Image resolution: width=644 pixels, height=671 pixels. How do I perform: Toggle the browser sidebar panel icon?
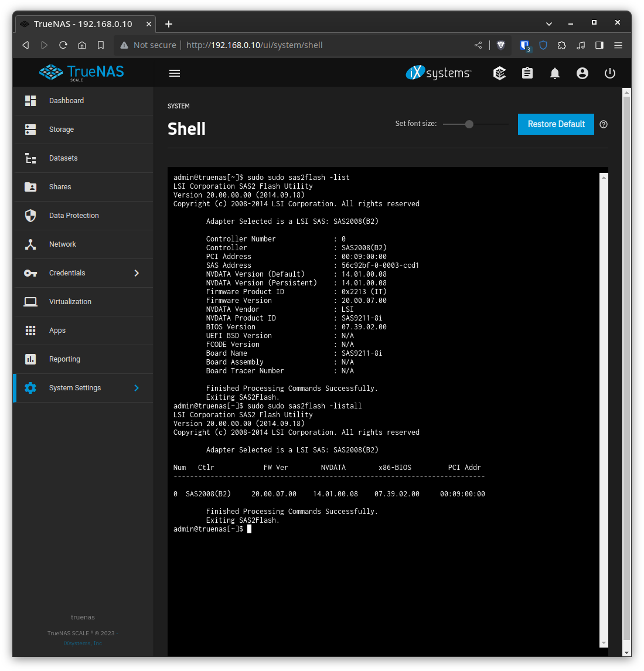(x=599, y=45)
